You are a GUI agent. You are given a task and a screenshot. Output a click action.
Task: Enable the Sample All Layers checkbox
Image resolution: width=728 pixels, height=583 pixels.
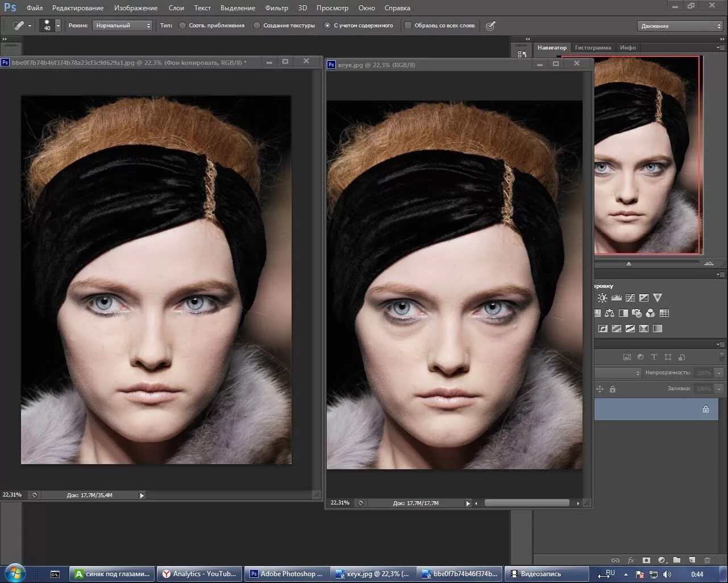point(407,26)
